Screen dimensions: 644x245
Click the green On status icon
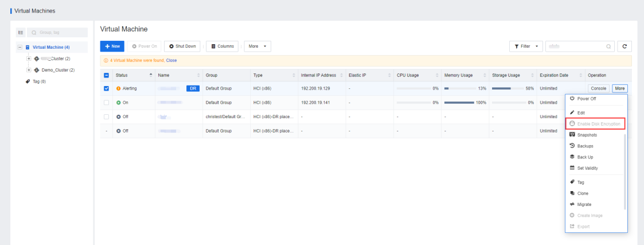[x=119, y=102]
